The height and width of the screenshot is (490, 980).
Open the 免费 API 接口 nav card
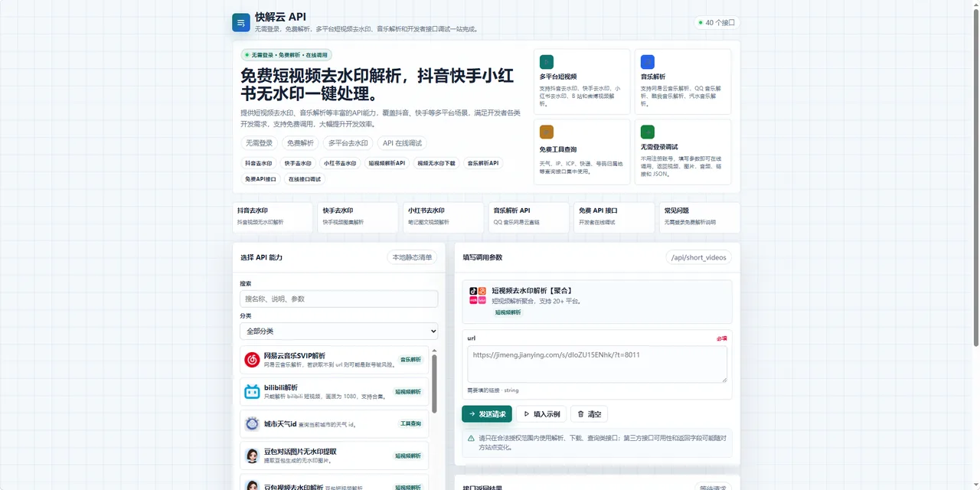click(x=614, y=217)
